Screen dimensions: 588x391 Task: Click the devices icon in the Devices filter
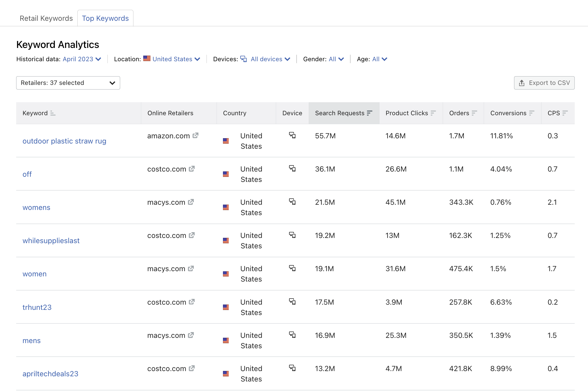click(x=243, y=59)
